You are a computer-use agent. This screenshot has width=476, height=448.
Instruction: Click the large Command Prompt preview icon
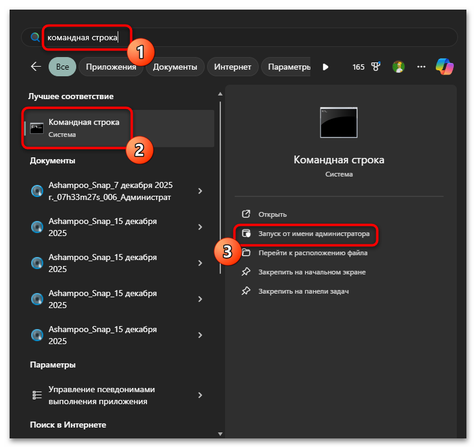(x=339, y=123)
